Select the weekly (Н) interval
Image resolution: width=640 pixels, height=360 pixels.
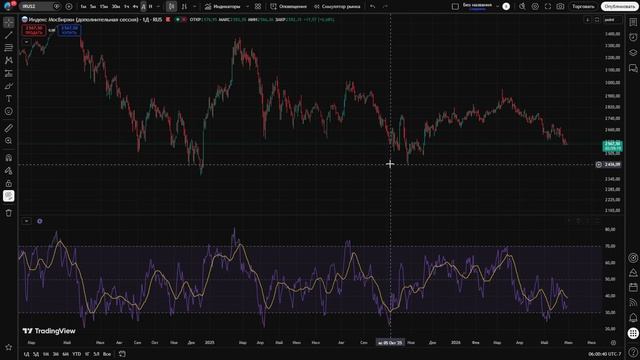tap(151, 7)
